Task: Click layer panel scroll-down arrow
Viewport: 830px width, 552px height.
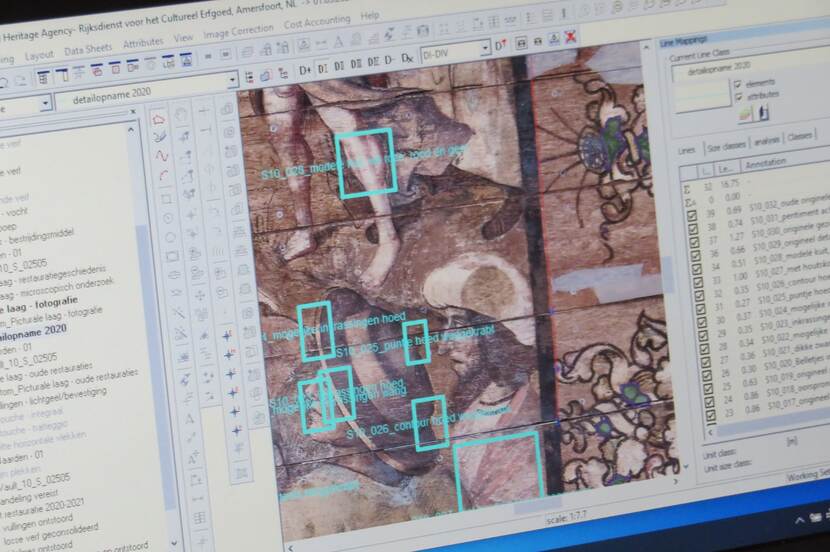Action: (x=174, y=542)
